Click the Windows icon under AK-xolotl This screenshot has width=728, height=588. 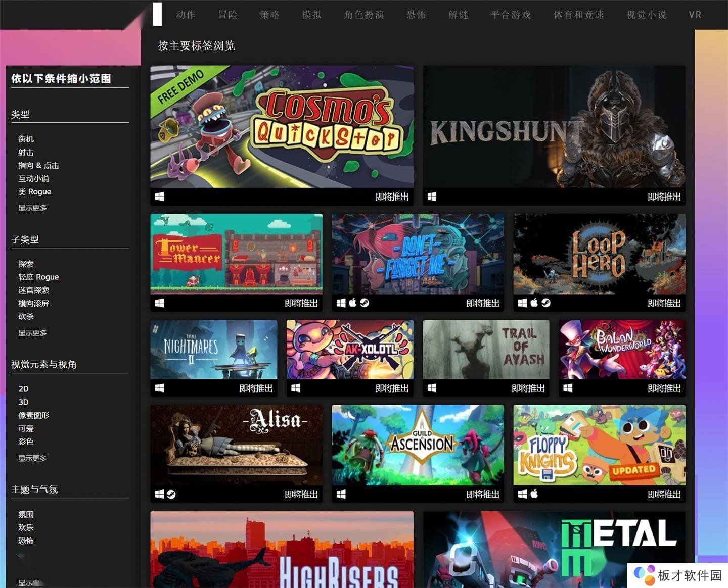pyautogui.click(x=296, y=388)
